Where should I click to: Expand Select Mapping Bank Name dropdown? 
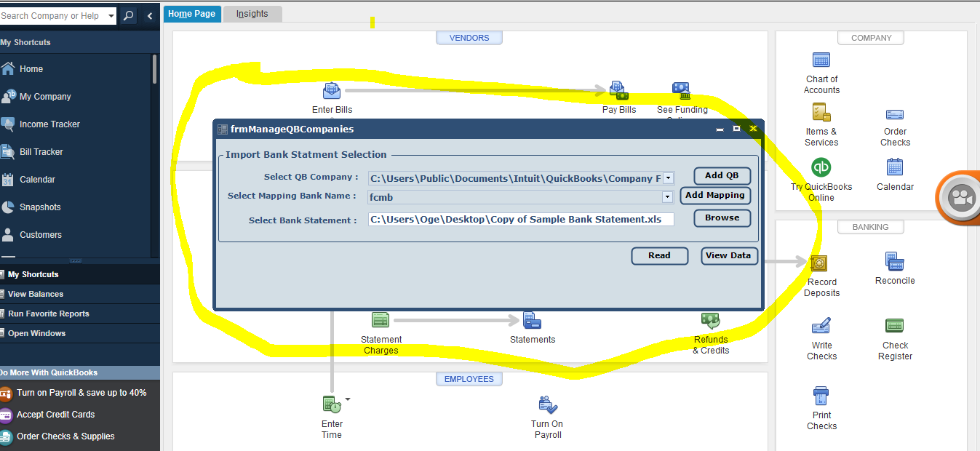pos(667,196)
